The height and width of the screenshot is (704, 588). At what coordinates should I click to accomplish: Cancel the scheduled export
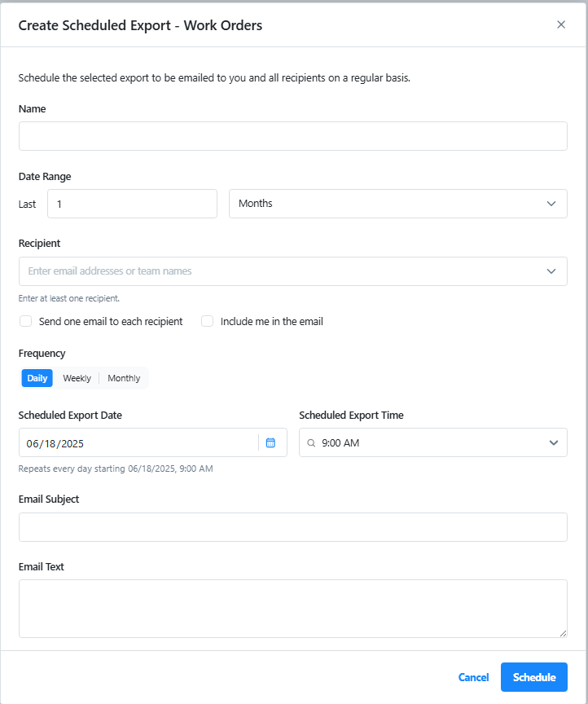pos(473,677)
